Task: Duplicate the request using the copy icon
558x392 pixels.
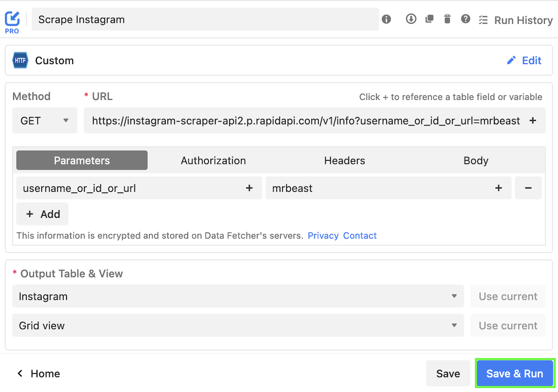Action: [429, 19]
